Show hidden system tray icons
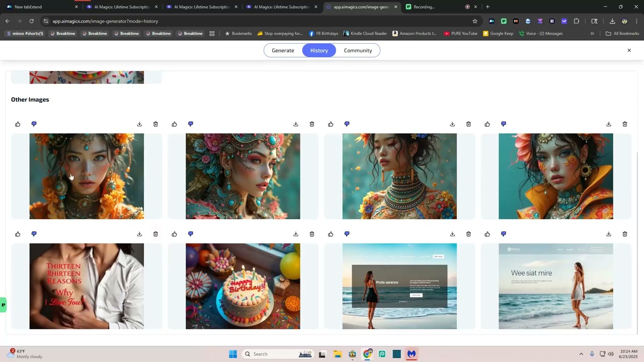The width and height of the screenshot is (644, 362). [x=581, y=354]
